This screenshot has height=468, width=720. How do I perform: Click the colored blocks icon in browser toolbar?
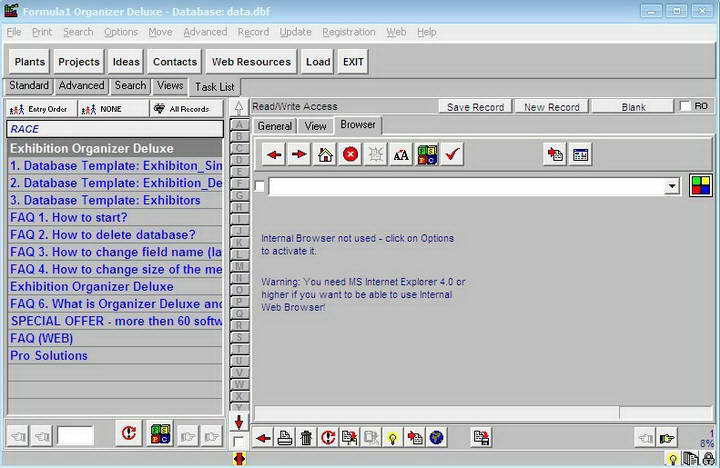click(x=427, y=155)
